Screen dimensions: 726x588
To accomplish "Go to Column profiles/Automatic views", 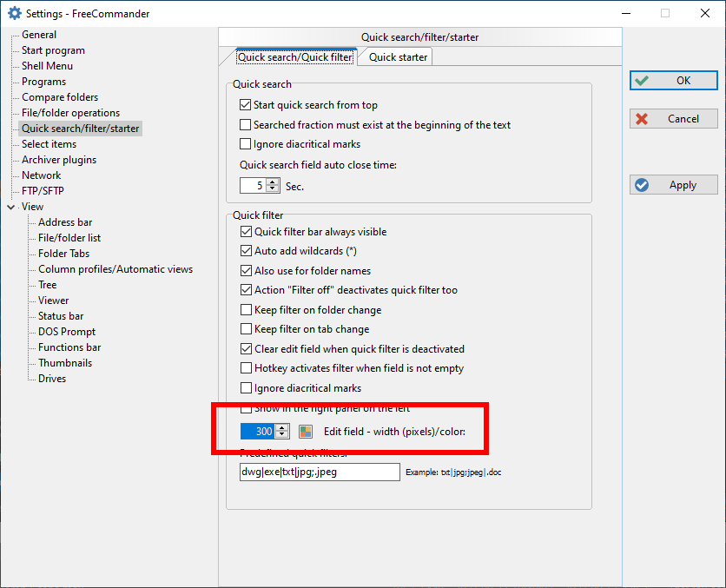I will (x=115, y=269).
